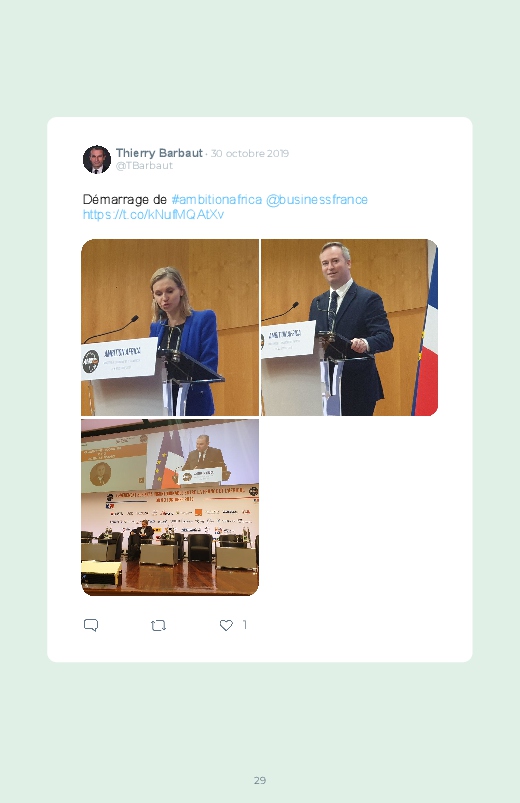The width and height of the screenshot is (520, 803).
Task: Open photo of conference stage
Action: [170, 508]
